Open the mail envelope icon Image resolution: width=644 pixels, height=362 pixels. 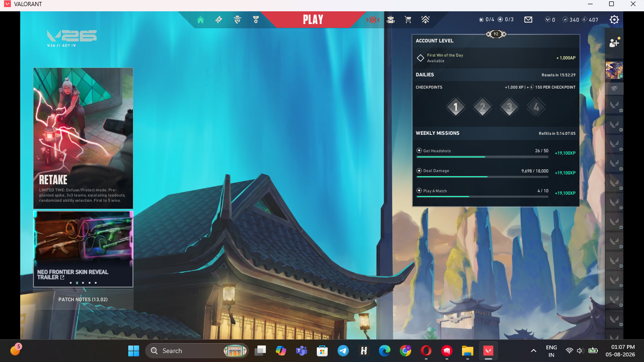(528, 20)
